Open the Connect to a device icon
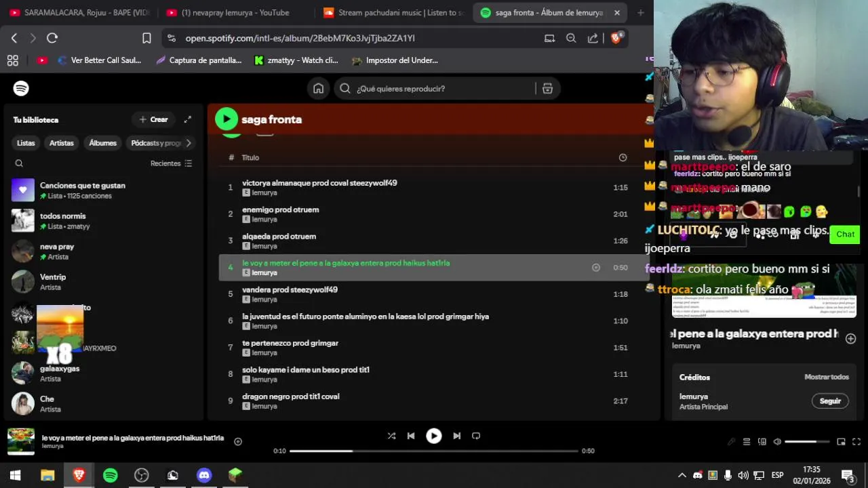 coord(762,442)
